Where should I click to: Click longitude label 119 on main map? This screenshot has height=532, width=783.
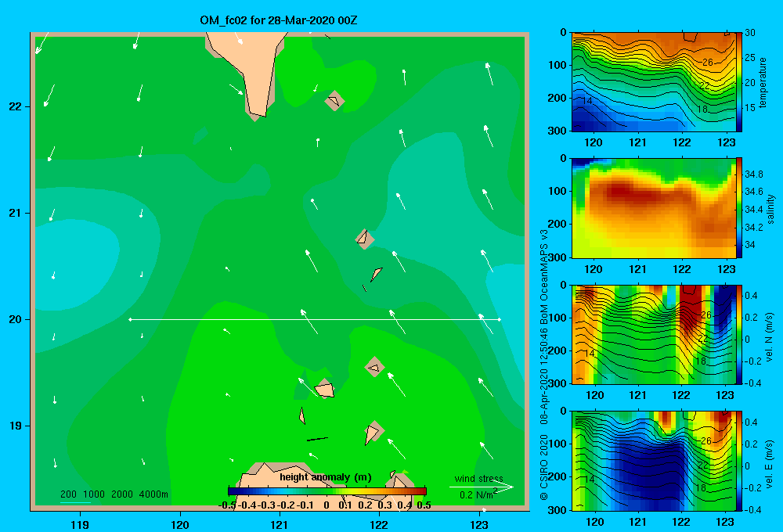point(80,524)
